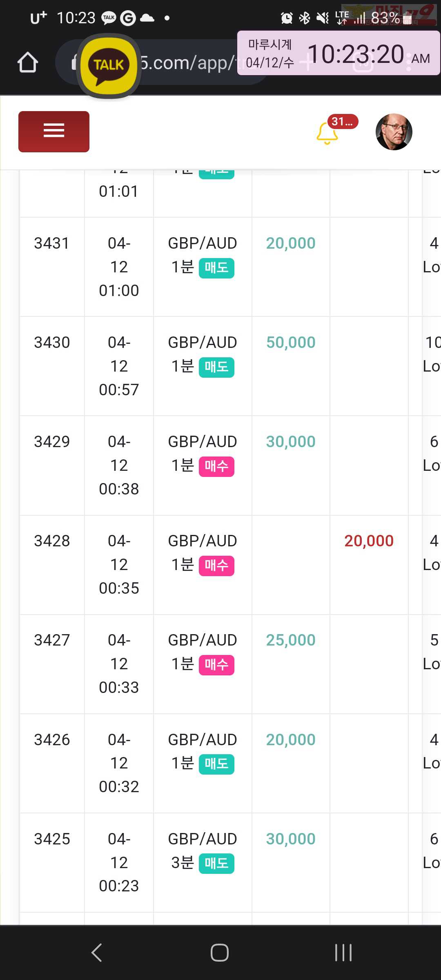Tap the 매수 badge in row 3429

pos(216,466)
